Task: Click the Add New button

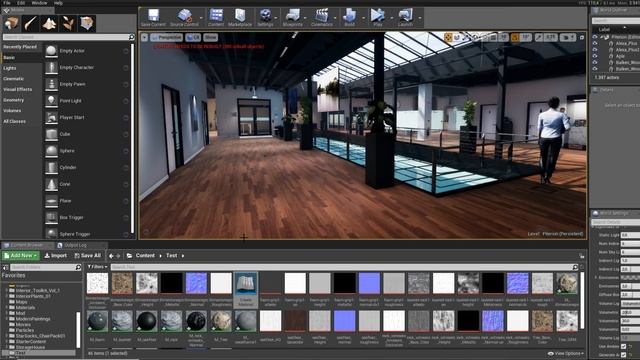Action: (x=21, y=256)
